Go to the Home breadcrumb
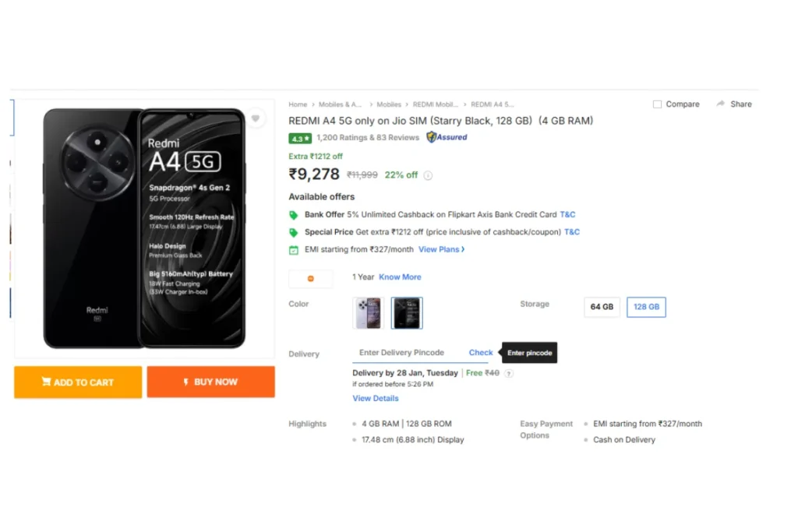Viewport: 798px width, 532px height. (298, 104)
